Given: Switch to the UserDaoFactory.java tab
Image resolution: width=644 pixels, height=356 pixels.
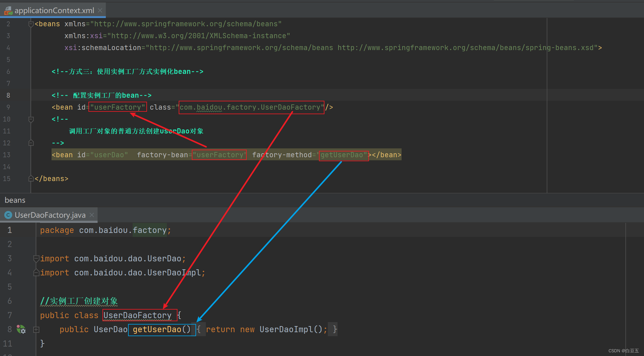Looking at the screenshot, I should click(x=49, y=215).
